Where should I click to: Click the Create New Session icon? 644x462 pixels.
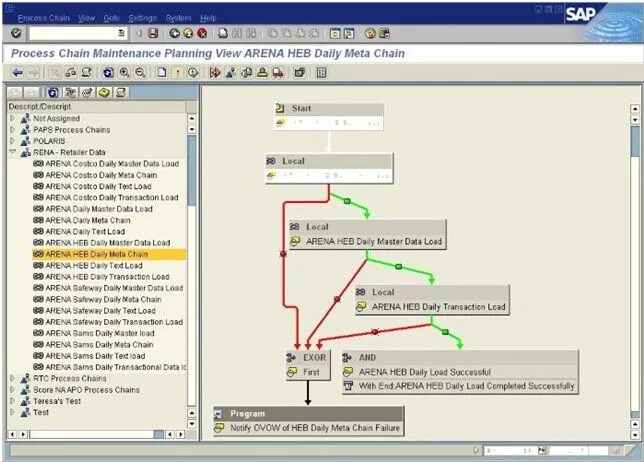click(x=335, y=33)
